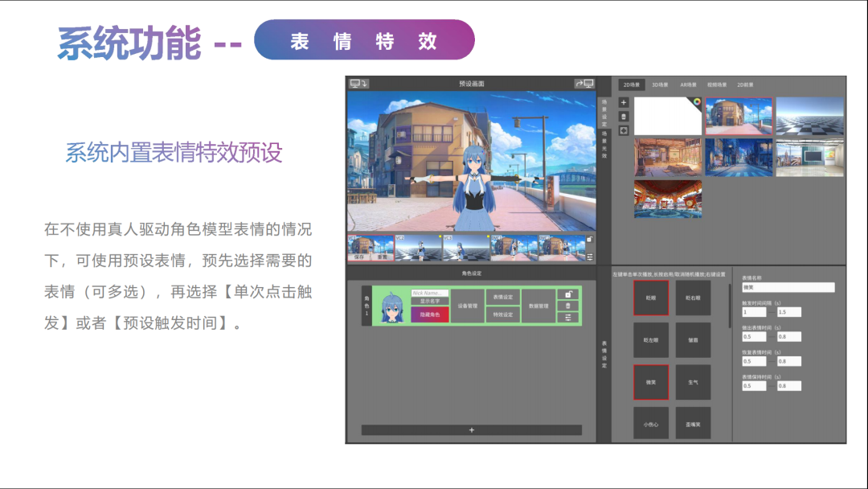Select the 表情设定 vertical side tab
868x489 pixels.
tap(604, 355)
